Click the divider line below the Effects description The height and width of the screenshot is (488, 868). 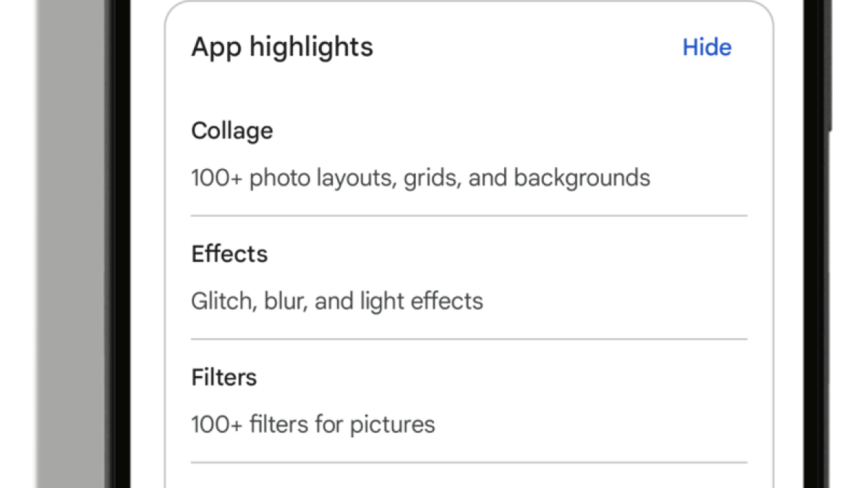[469, 339]
